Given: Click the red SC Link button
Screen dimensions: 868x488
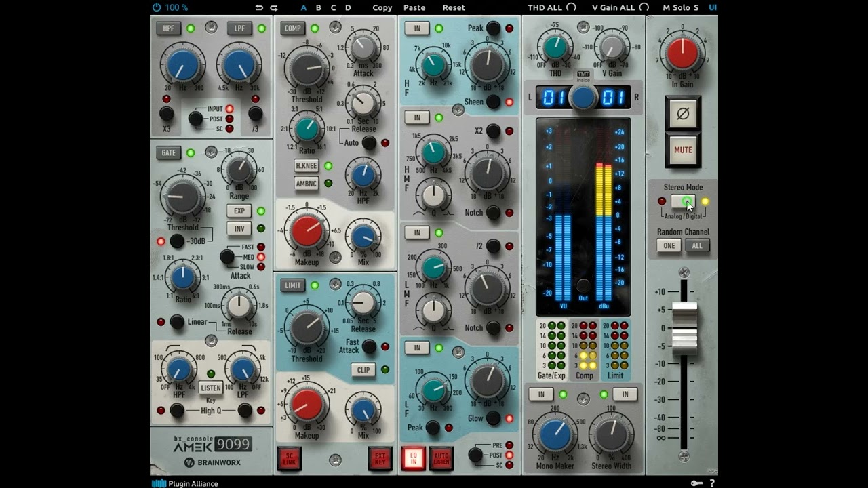Looking at the screenshot, I should click(290, 459).
